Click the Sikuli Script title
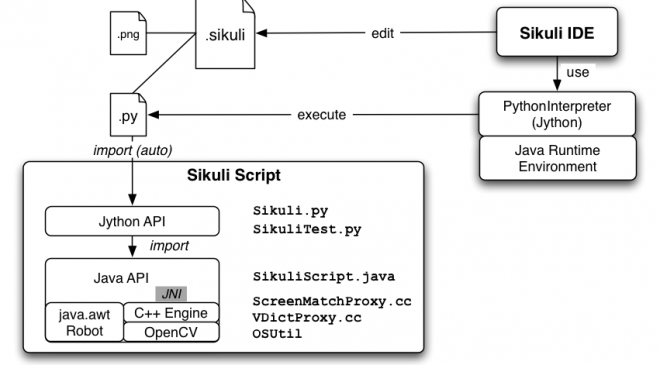Viewport: 660px width, 365px height. pyautogui.click(x=234, y=175)
